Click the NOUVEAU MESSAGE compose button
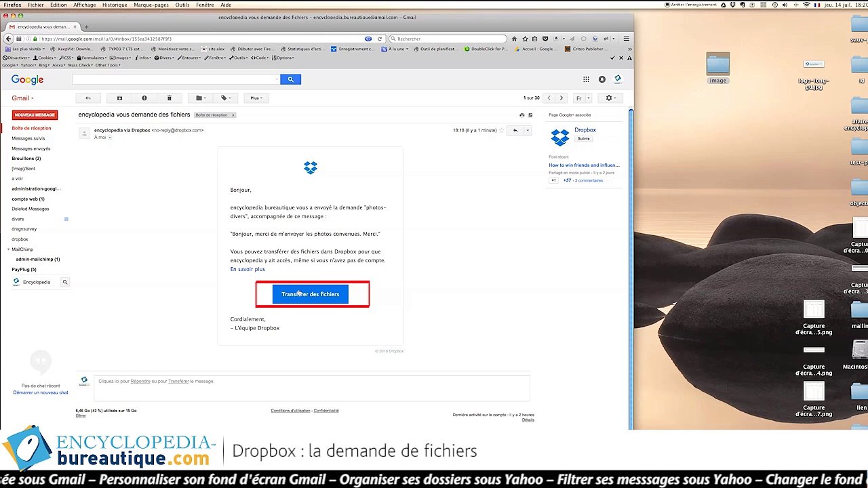The image size is (868, 488). click(35, 115)
